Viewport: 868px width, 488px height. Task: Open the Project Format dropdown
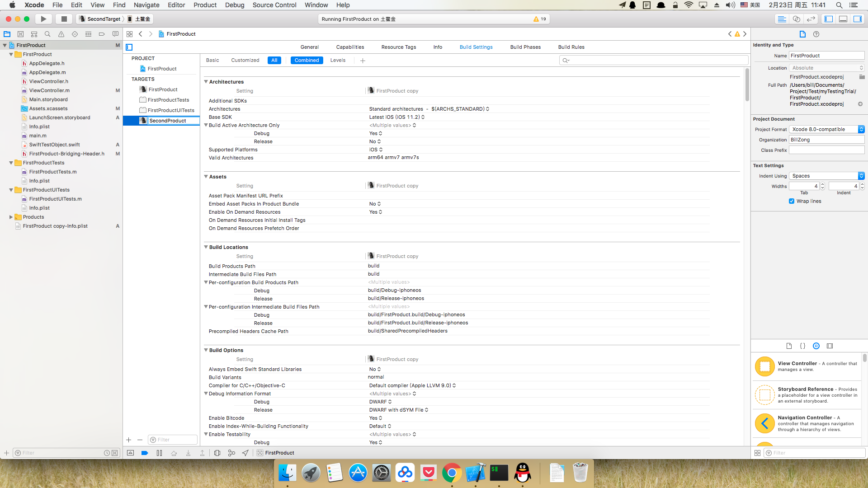point(826,129)
